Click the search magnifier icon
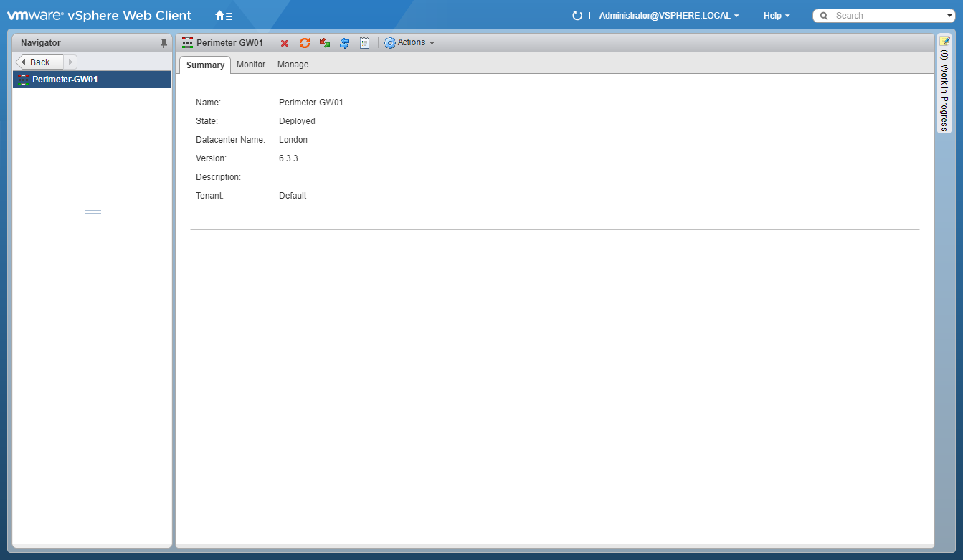 pyautogui.click(x=824, y=16)
